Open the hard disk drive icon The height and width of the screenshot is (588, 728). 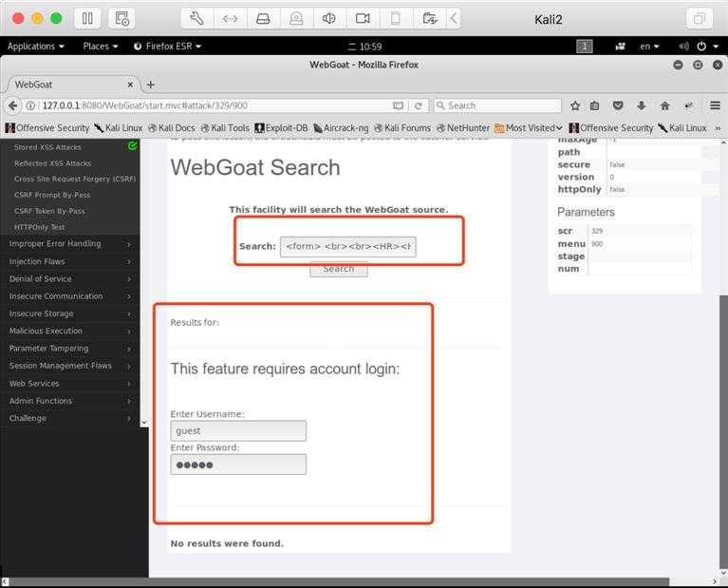point(263,19)
